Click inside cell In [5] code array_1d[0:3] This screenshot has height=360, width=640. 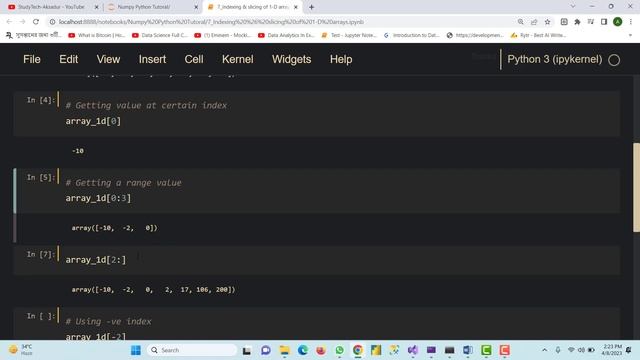pos(98,198)
